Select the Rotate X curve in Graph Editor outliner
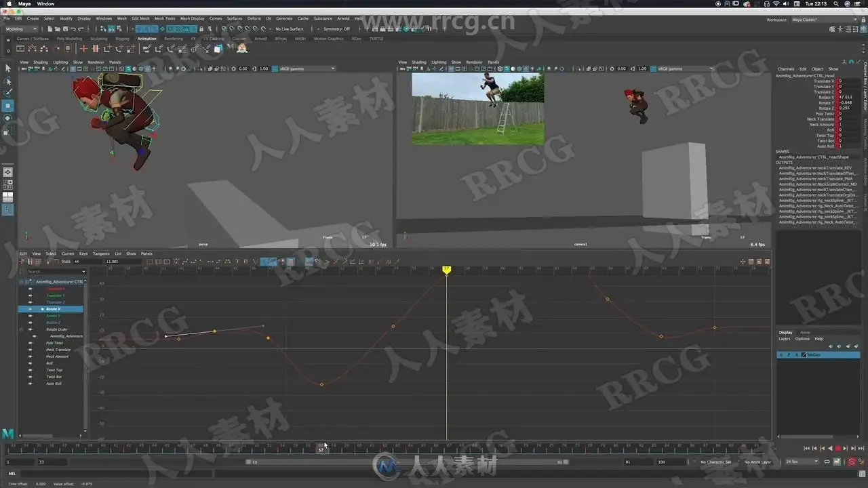Screen dimensions: 868x488 click(x=51, y=309)
